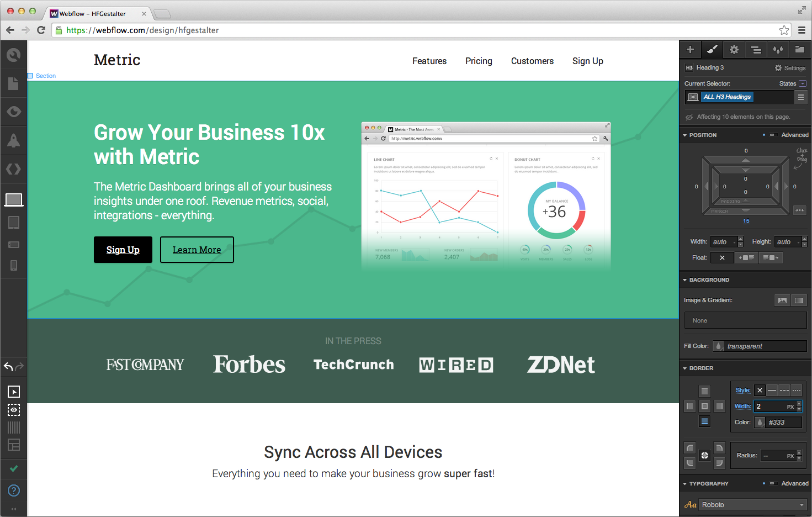Add a background image icon
The image size is (812, 517).
[782, 300]
